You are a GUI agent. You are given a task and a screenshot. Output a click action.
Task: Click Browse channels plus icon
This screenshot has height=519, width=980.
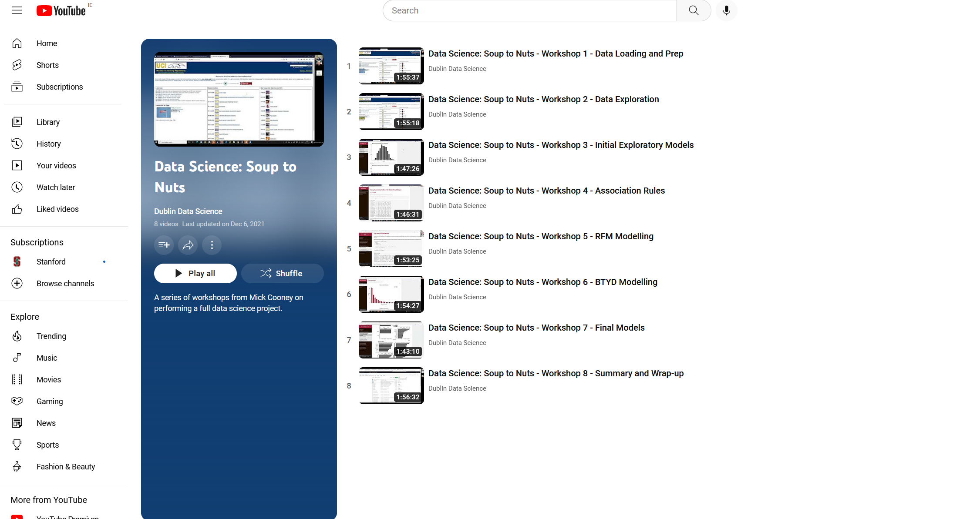(x=17, y=284)
